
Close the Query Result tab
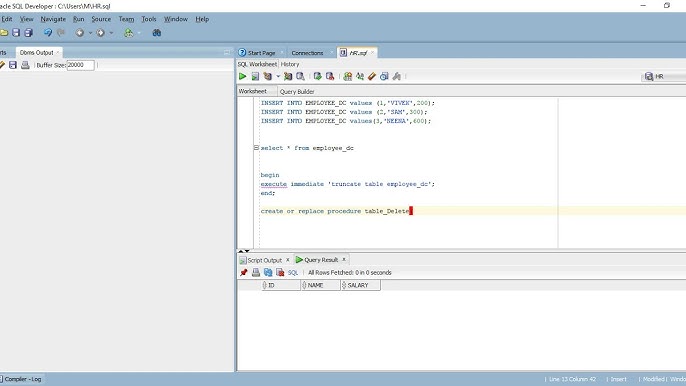pyautogui.click(x=344, y=260)
